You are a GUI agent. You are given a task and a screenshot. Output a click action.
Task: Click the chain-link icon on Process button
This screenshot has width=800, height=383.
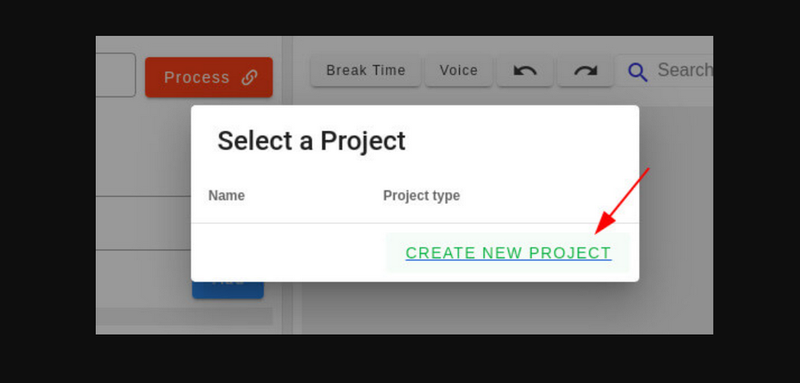(249, 78)
